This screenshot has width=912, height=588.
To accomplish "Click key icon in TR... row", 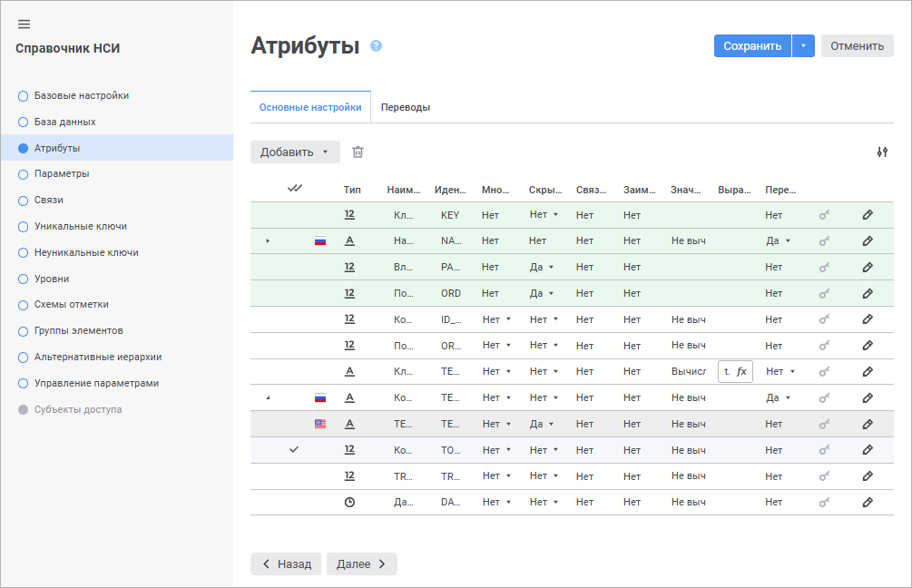I will (x=824, y=475).
